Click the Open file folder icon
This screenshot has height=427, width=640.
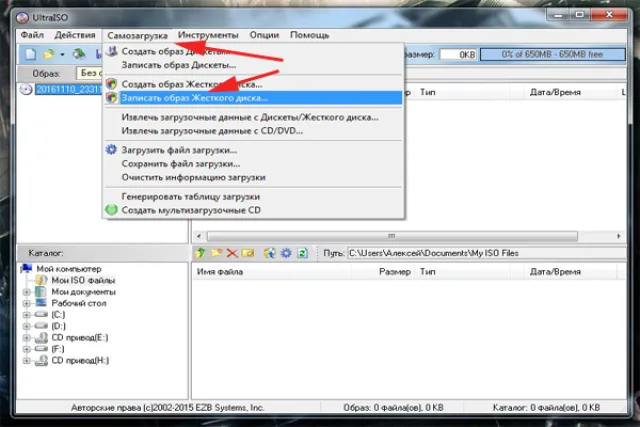(x=49, y=54)
